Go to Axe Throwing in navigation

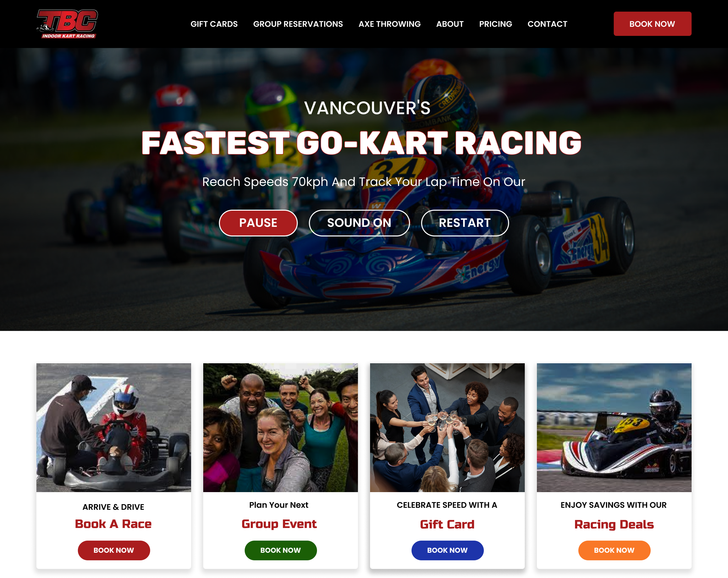(389, 24)
